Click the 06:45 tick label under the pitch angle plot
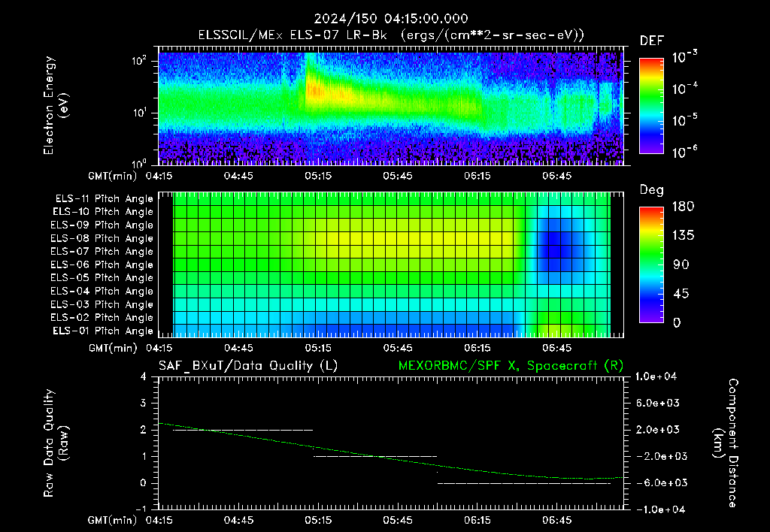The width and height of the screenshot is (770, 532). pyautogui.click(x=557, y=348)
